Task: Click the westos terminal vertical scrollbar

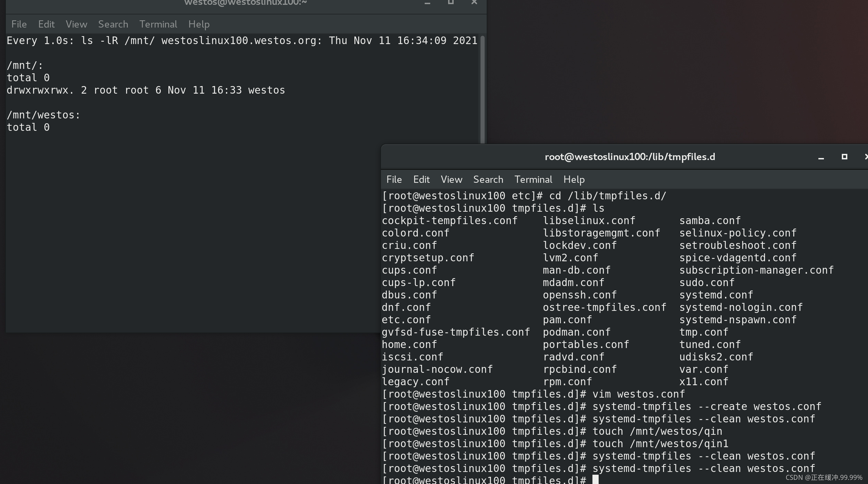Action: coord(483,90)
